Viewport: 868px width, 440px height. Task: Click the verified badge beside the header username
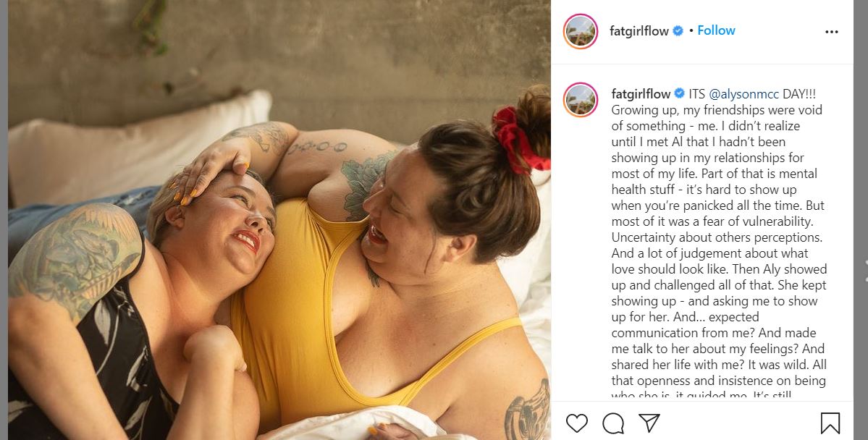coord(678,31)
